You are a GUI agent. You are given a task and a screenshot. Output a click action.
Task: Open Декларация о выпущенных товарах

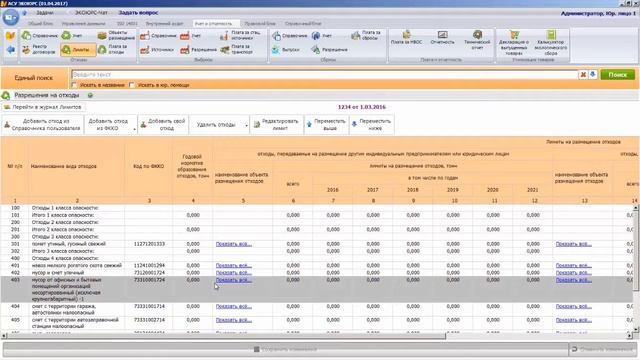(514, 42)
